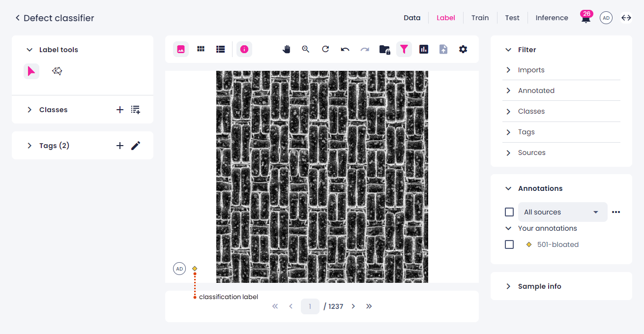
Task: Redo the last action
Action: pos(365,49)
